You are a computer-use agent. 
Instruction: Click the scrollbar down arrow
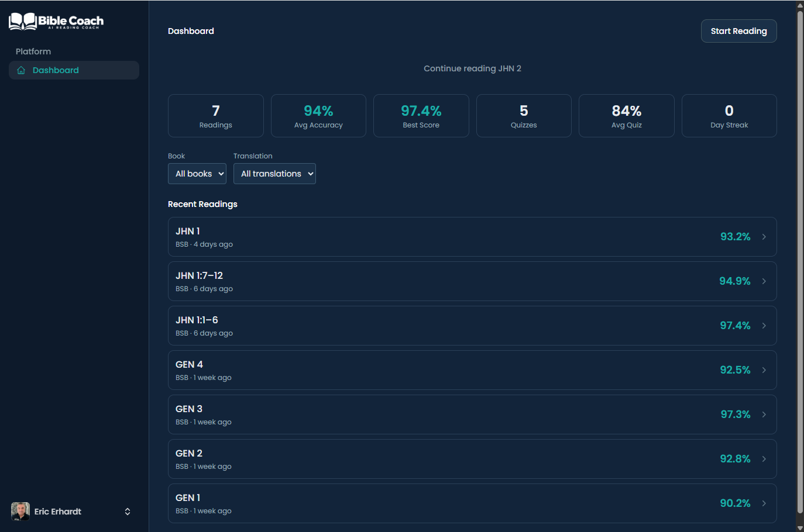click(800, 528)
